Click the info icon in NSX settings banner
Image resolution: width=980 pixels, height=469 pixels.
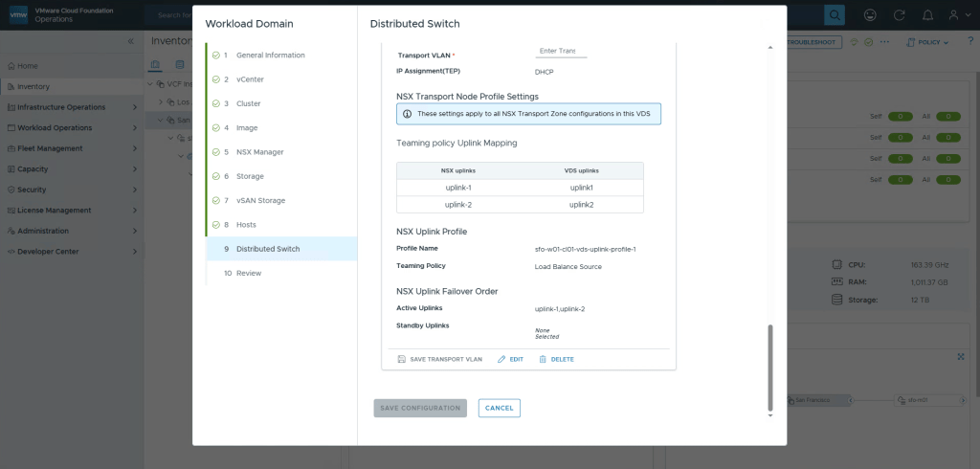point(408,114)
